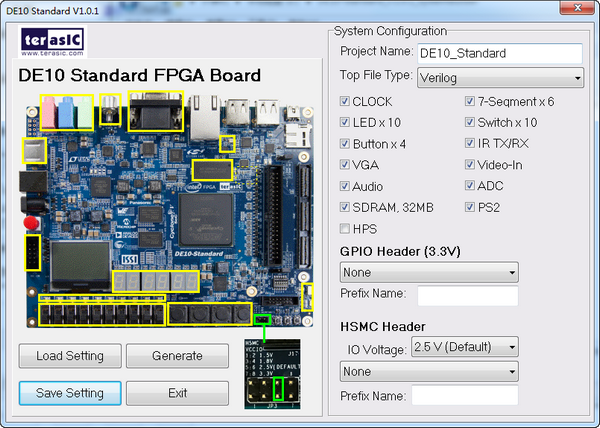Click the Project Name text field

[499, 53]
